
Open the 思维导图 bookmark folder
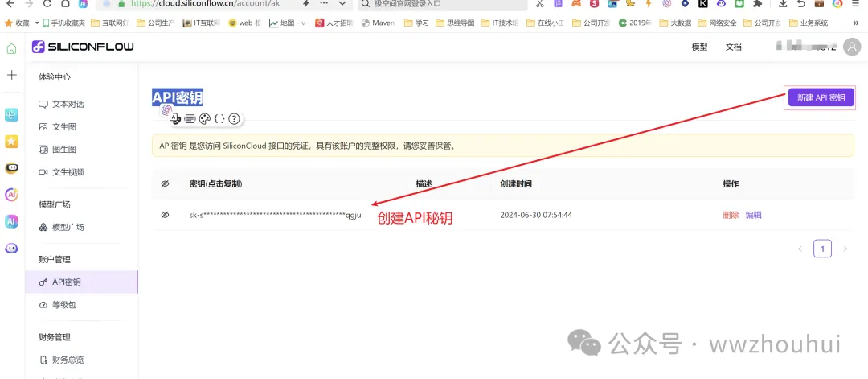click(x=455, y=23)
